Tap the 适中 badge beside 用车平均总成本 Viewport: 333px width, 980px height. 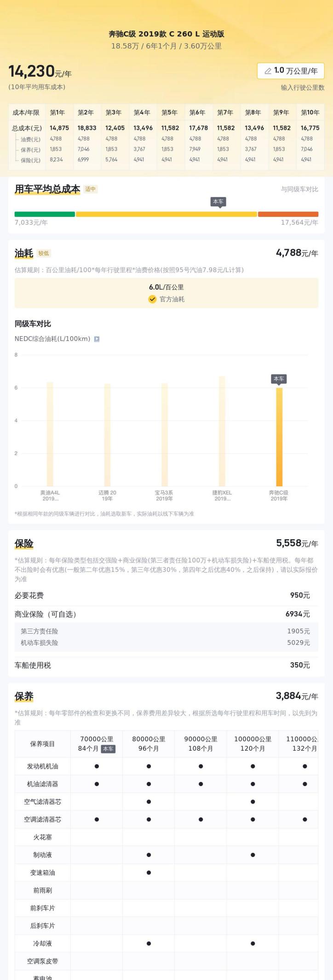pyautogui.click(x=91, y=189)
